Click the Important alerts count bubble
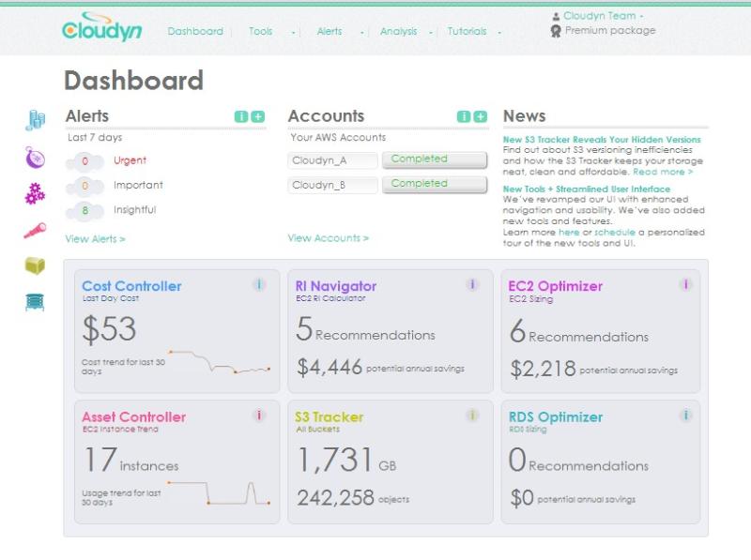The width and height of the screenshot is (751, 560). tap(84, 186)
